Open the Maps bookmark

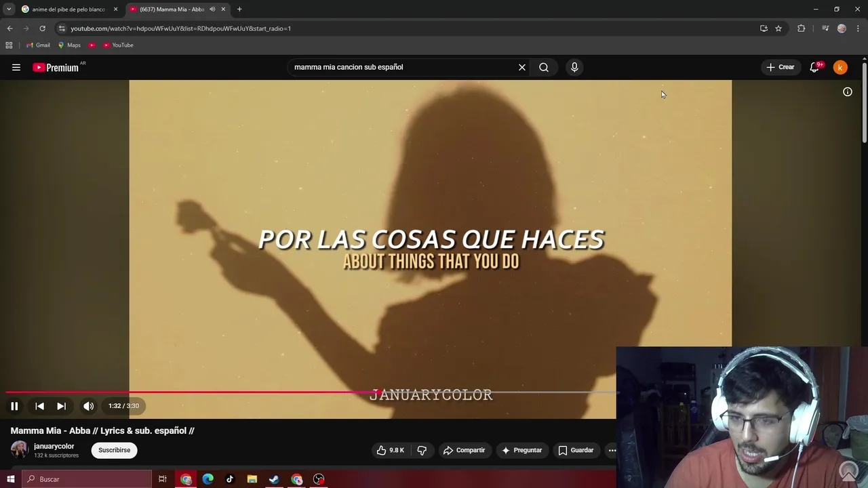tap(69, 45)
